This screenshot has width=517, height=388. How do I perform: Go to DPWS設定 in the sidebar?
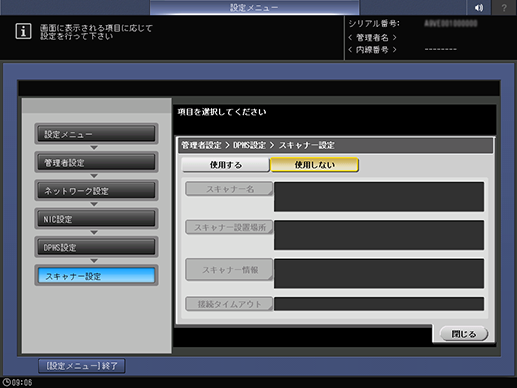[x=96, y=247]
